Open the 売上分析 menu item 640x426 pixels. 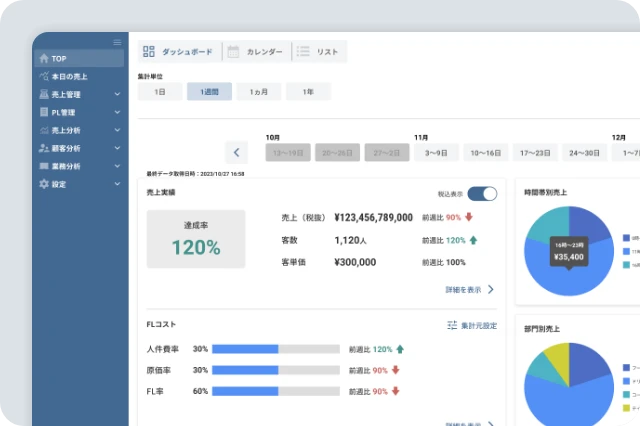point(78,130)
